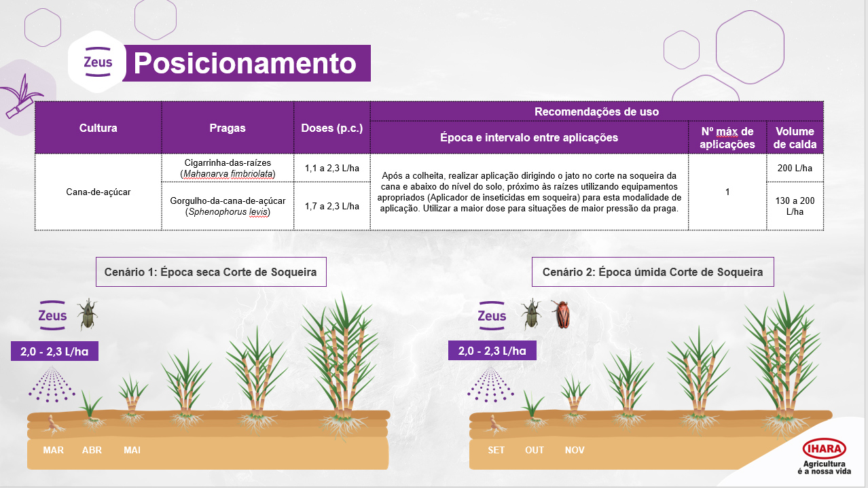Click the Zeus logo under Cenário 1
Screen dimensions: 868x488
point(52,314)
